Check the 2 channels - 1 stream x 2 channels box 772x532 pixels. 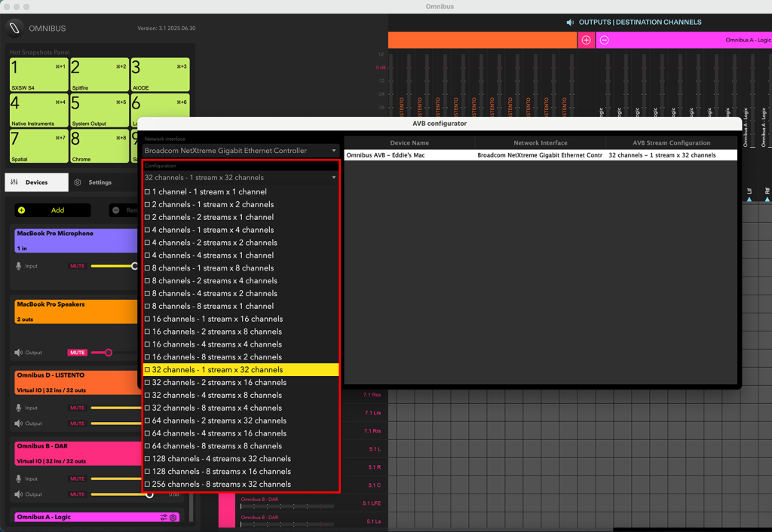(147, 205)
